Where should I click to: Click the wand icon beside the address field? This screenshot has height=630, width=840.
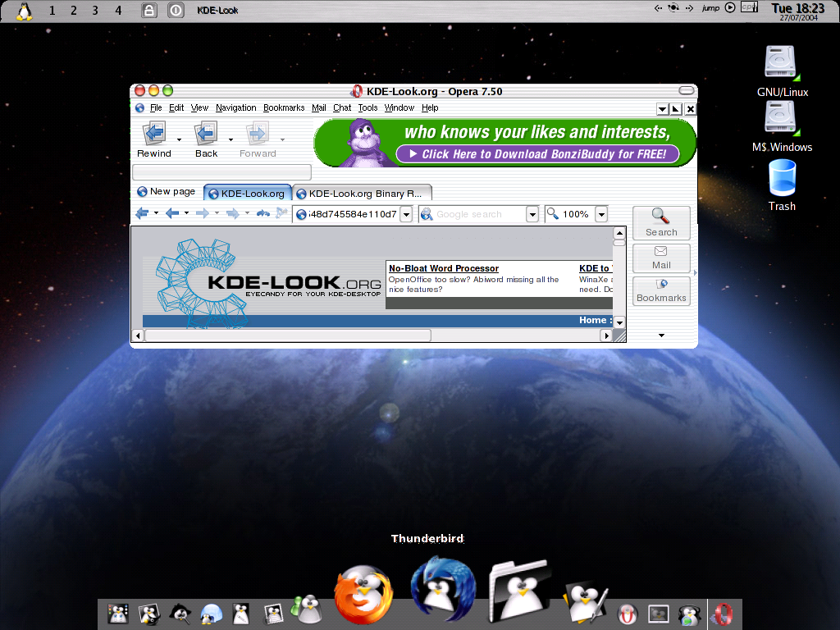[281, 213]
